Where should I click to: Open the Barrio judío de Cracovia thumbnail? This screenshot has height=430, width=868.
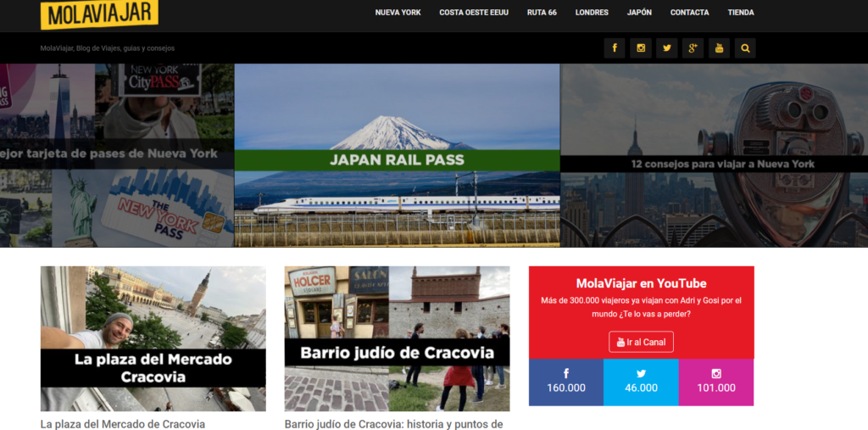point(397,338)
